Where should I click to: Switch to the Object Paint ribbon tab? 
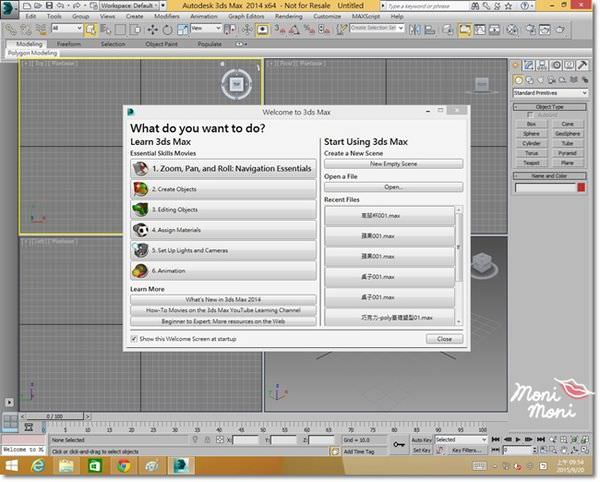point(160,44)
